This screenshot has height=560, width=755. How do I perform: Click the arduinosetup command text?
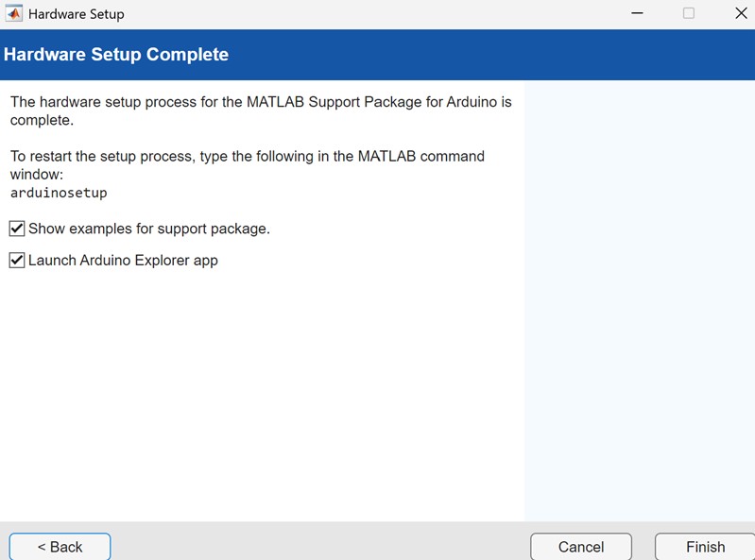(x=59, y=193)
